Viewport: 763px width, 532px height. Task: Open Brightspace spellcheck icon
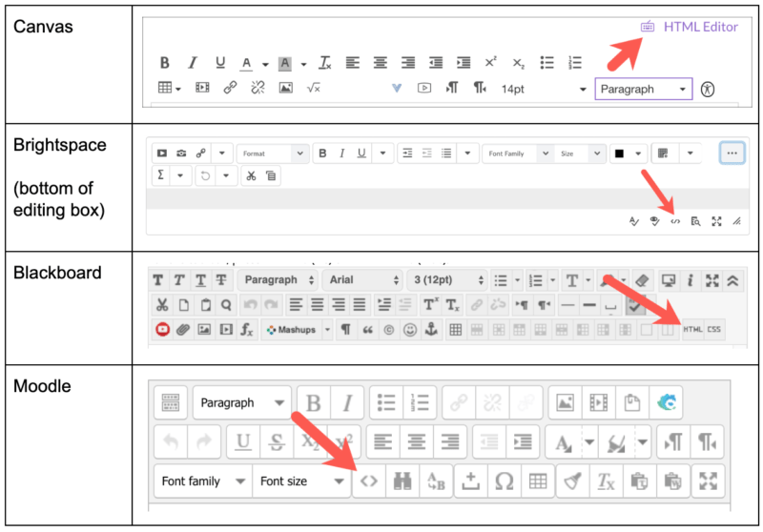pyautogui.click(x=633, y=222)
